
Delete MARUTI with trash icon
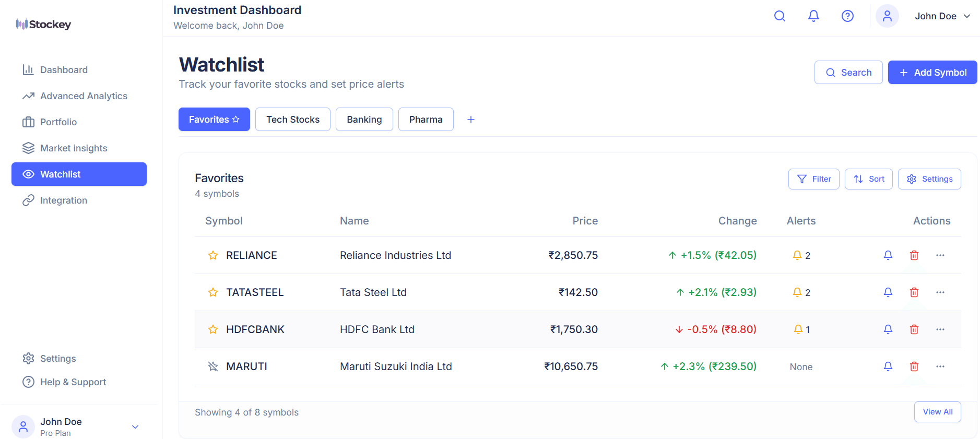coord(914,366)
